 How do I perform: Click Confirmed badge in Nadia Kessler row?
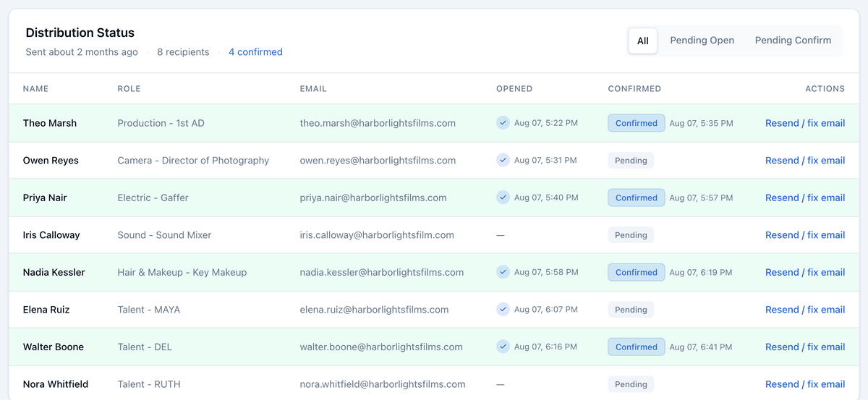pos(637,272)
